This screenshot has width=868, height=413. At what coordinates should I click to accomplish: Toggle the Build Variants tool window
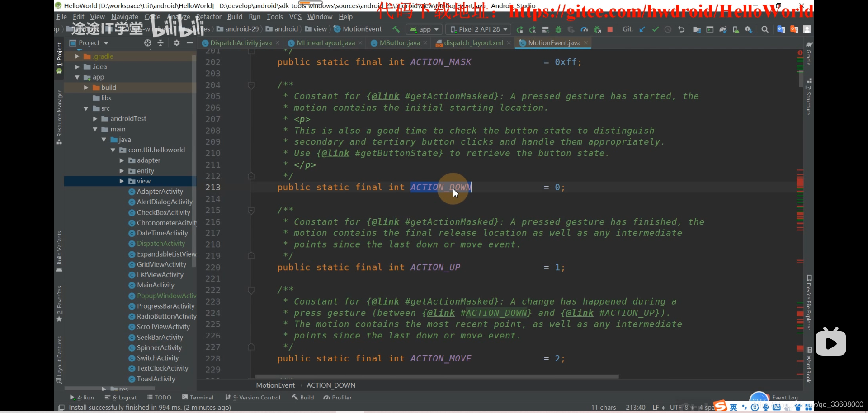(59, 251)
